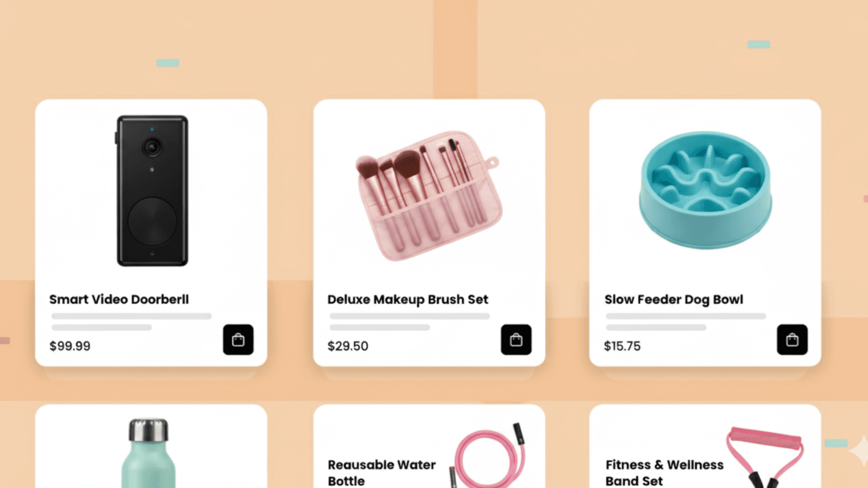Viewport: 868px width, 488px height.
Task: Click the $15.75 price label
Action: click(x=622, y=346)
